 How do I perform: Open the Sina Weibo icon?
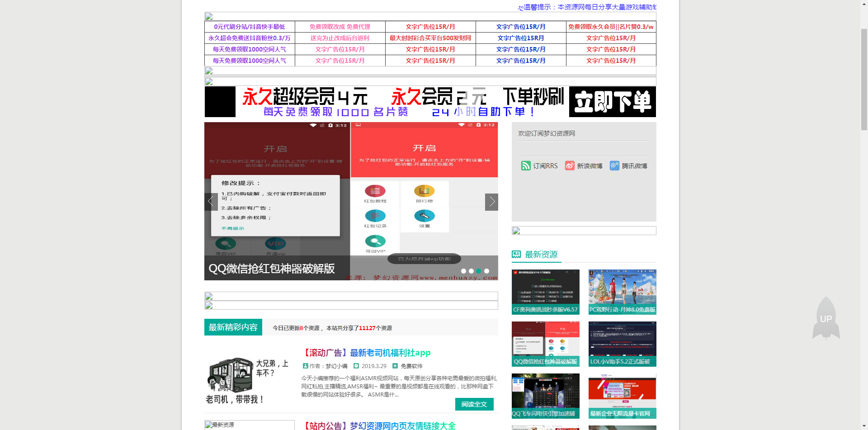570,165
